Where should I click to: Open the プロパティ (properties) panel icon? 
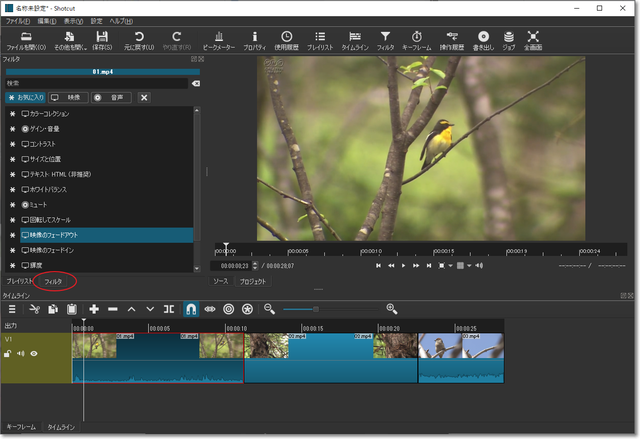pos(254,38)
